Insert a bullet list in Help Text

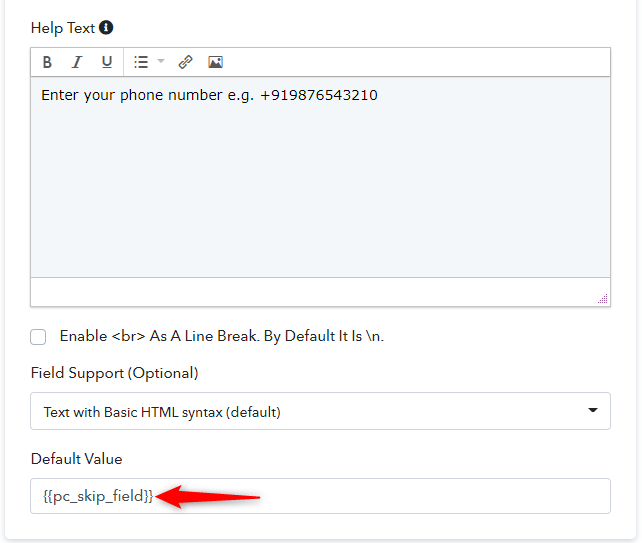pos(141,62)
